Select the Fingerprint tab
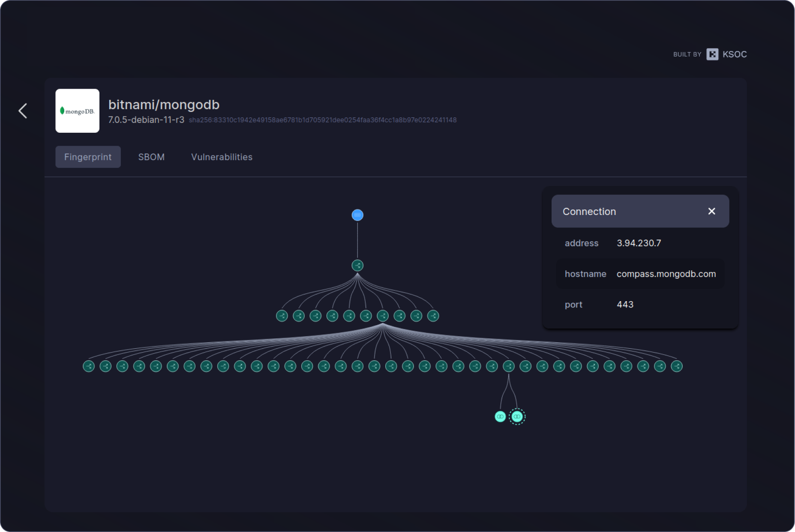This screenshot has width=795, height=532. [x=88, y=157]
